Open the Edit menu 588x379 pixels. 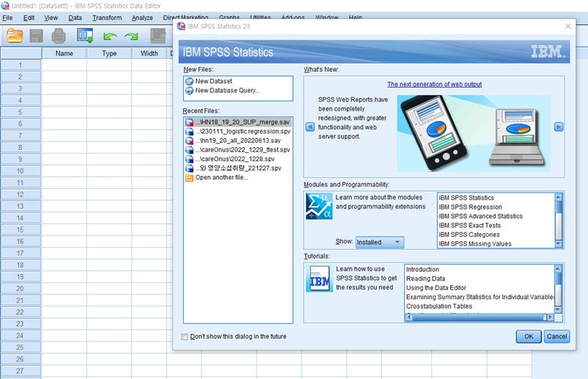pyautogui.click(x=29, y=18)
